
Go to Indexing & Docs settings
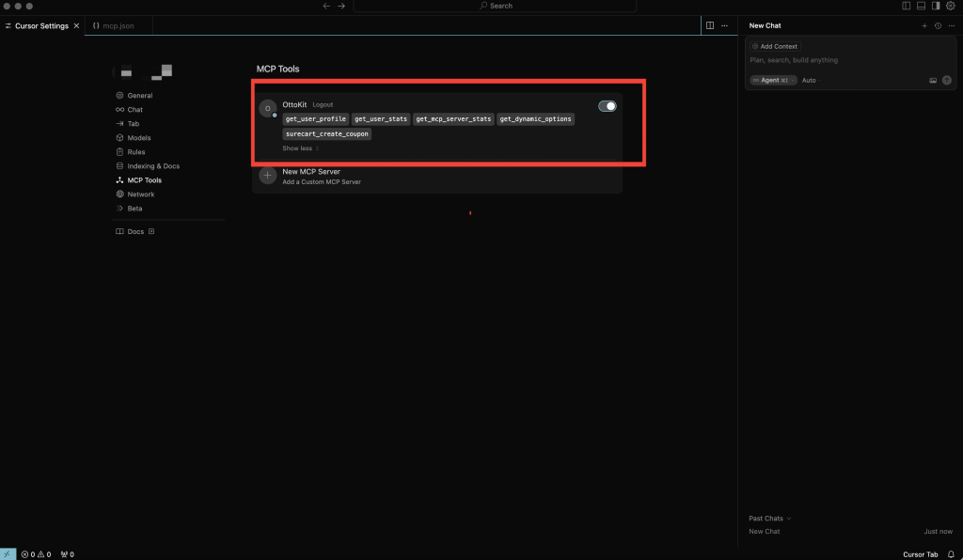(x=152, y=166)
